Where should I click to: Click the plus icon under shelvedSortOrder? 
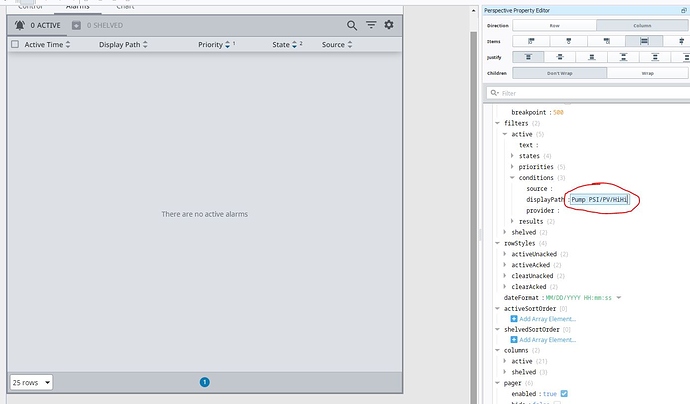pos(514,339)
